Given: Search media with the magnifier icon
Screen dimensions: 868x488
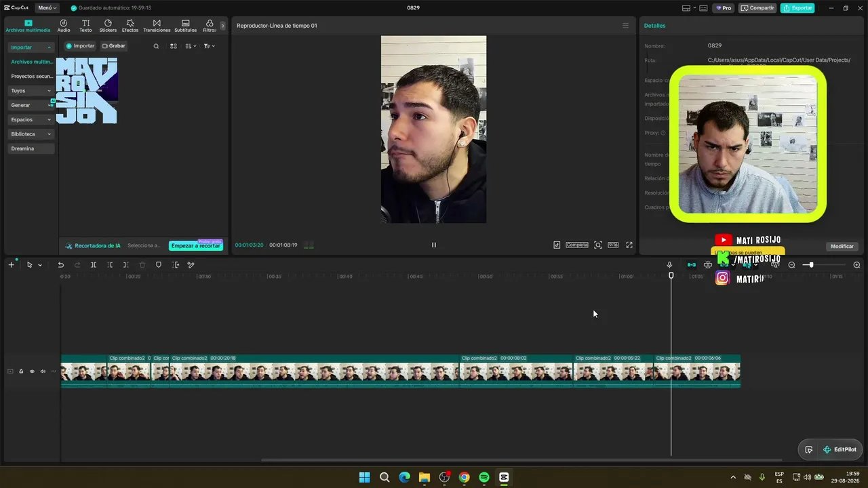Looking at the screenshot, I should pyautogui.click(x=156, y=46).
